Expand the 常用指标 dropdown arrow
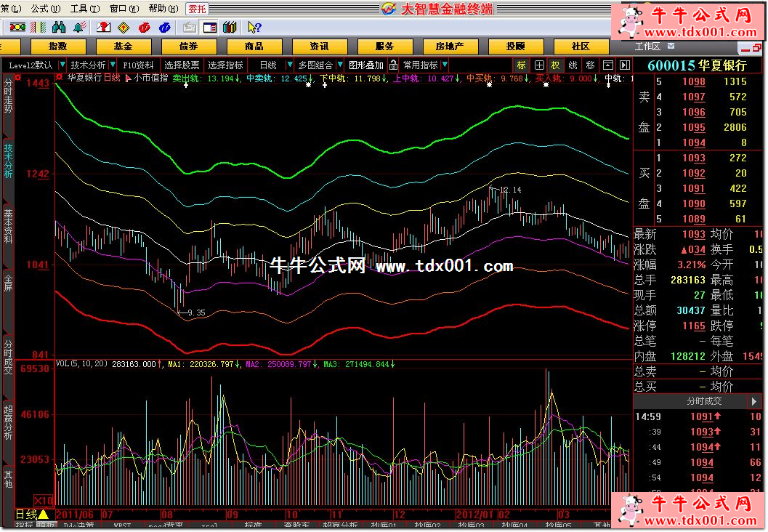This screenshot has height=532, width=768. (445, 65)
